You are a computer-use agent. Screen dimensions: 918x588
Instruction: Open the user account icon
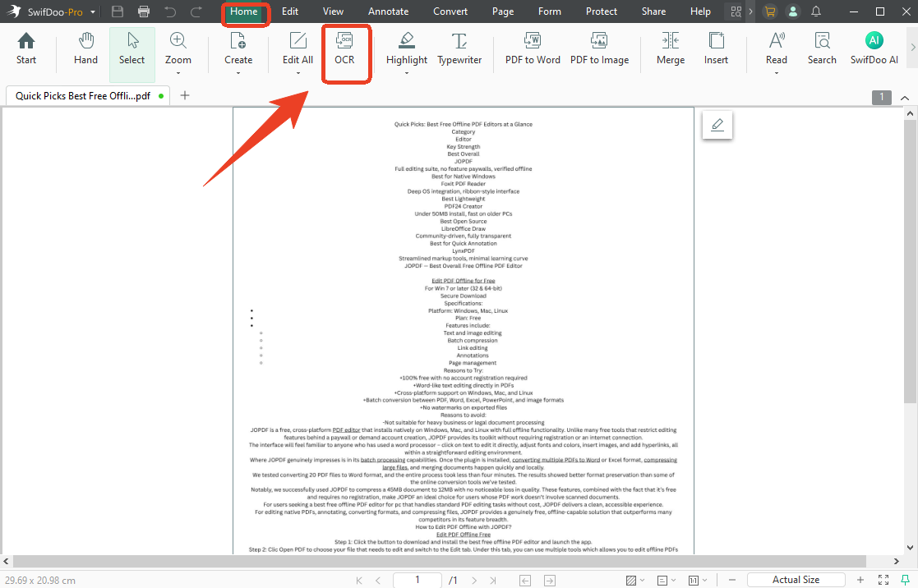click(x=793, y=11)
